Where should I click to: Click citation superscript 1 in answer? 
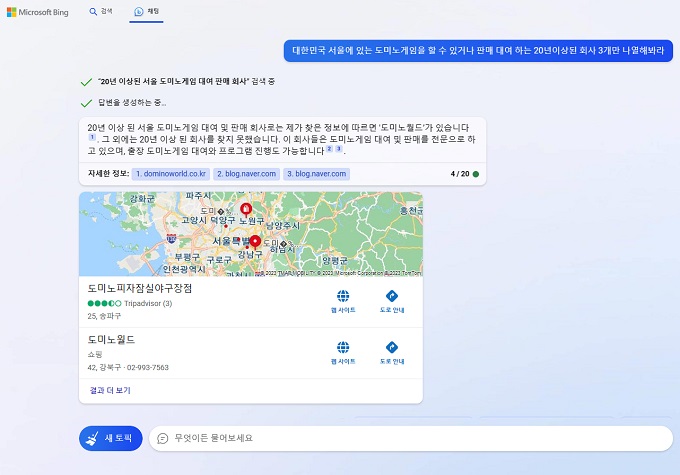click(x=92, y=137)
